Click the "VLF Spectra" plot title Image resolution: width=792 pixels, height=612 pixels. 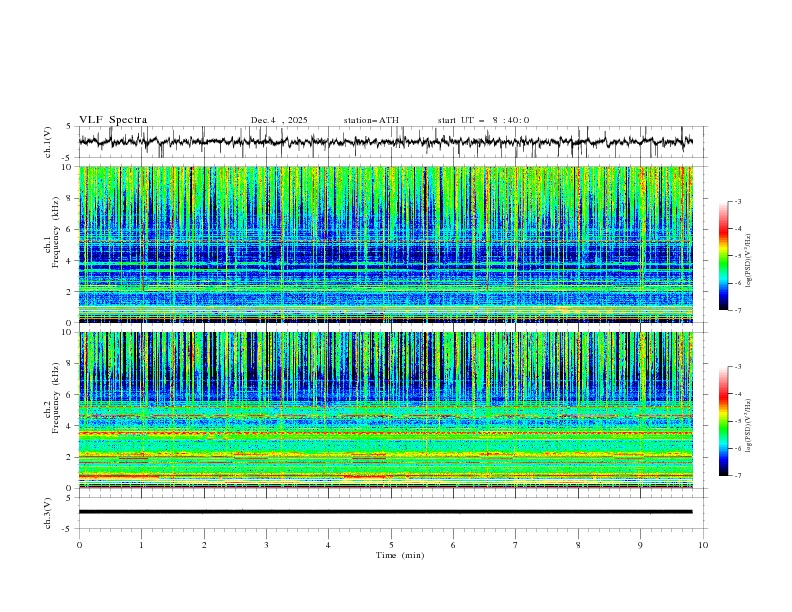click(x=113, y=120)
